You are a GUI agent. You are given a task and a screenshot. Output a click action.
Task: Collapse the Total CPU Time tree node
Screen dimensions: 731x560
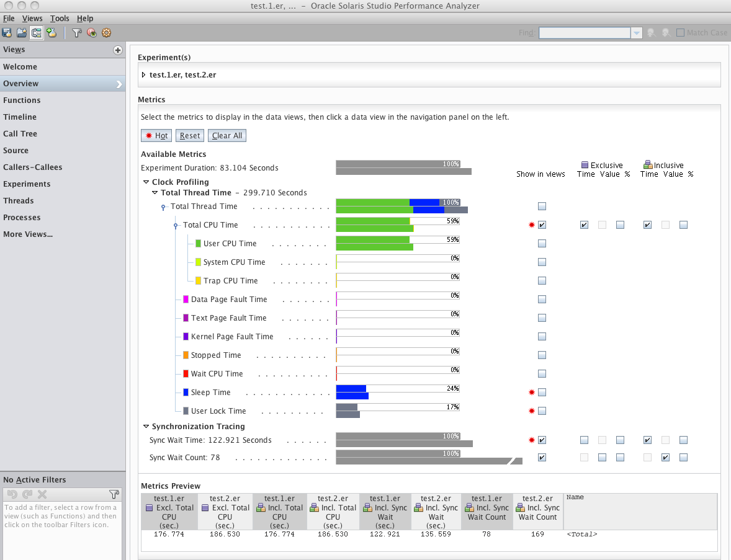coord(175,226)
